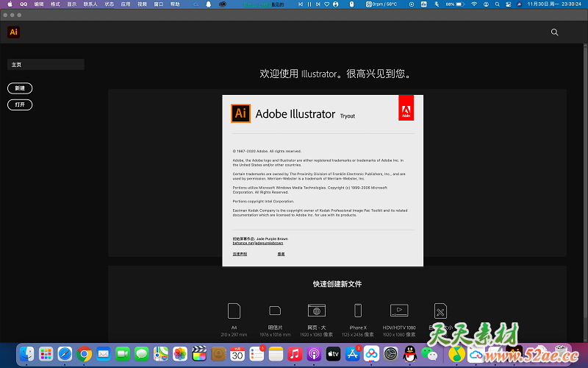Viewport: 588px width, 368px height.
Task: Open Spotlight search in menu bar
Action: click(x=498, y=4)
